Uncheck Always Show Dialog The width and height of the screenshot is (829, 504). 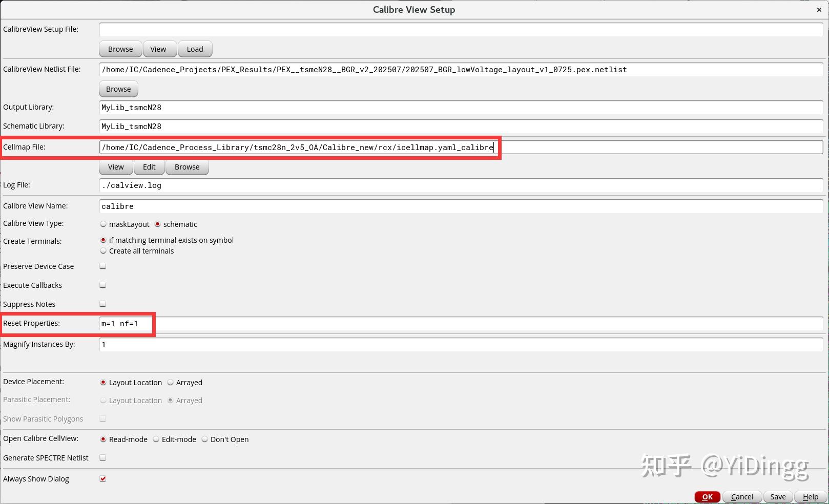click(103, 479)
